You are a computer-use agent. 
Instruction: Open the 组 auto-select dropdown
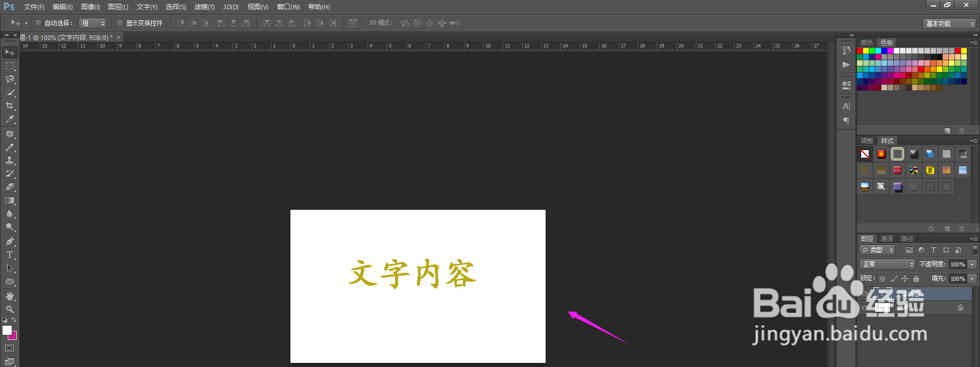[92, 23]
